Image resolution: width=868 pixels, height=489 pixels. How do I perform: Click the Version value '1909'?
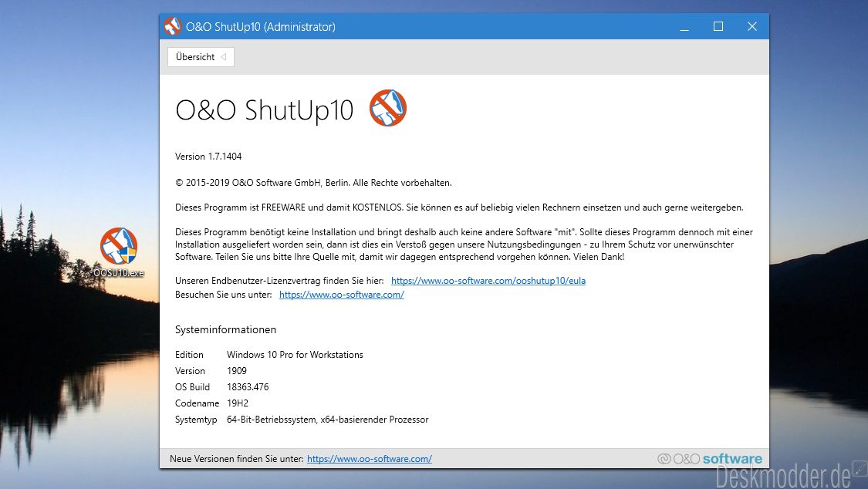click(237, 371)
